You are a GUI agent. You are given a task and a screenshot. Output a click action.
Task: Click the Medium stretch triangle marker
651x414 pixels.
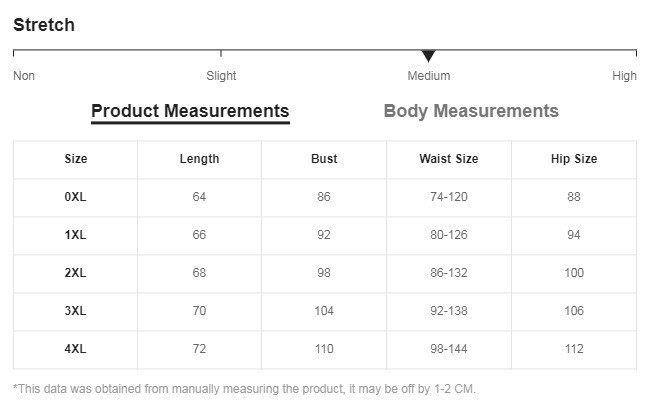[x=428, y=56]
